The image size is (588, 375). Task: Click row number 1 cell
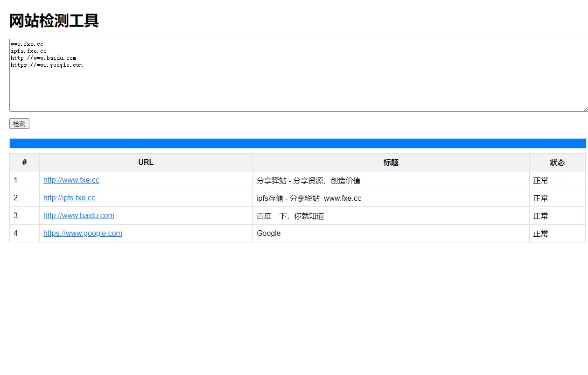click(24, 180)
